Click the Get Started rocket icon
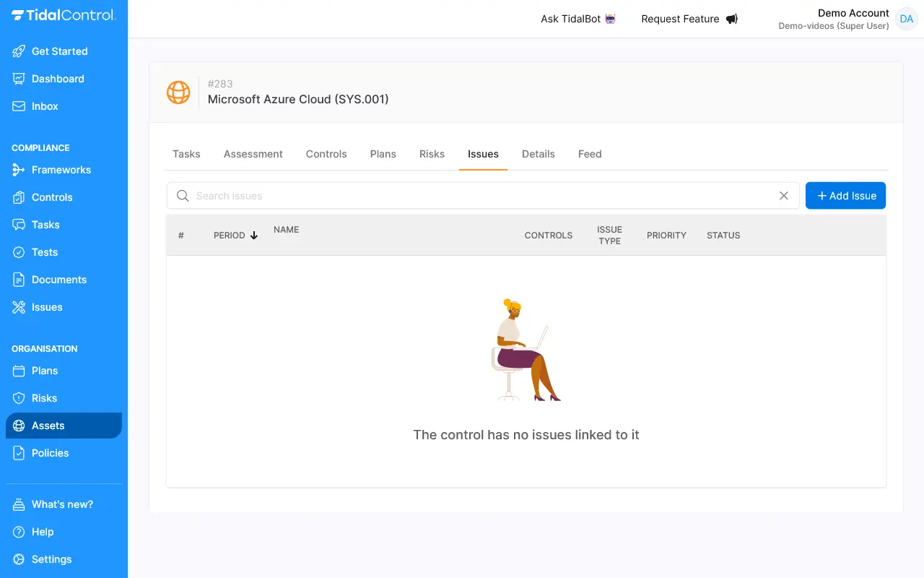The height and width of the screenshot is (578, 924). 19,51
